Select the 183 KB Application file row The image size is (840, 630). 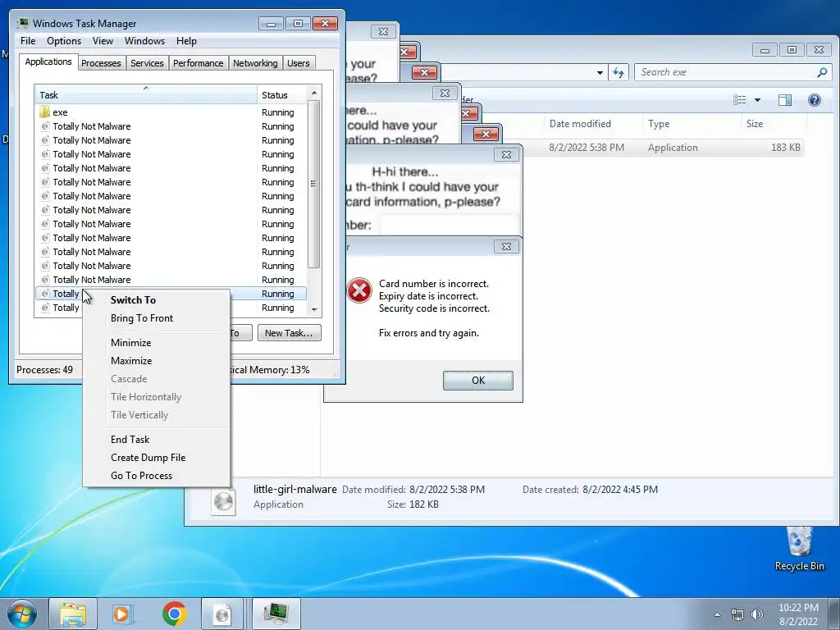pyautogui.click(x=662, y=148)
